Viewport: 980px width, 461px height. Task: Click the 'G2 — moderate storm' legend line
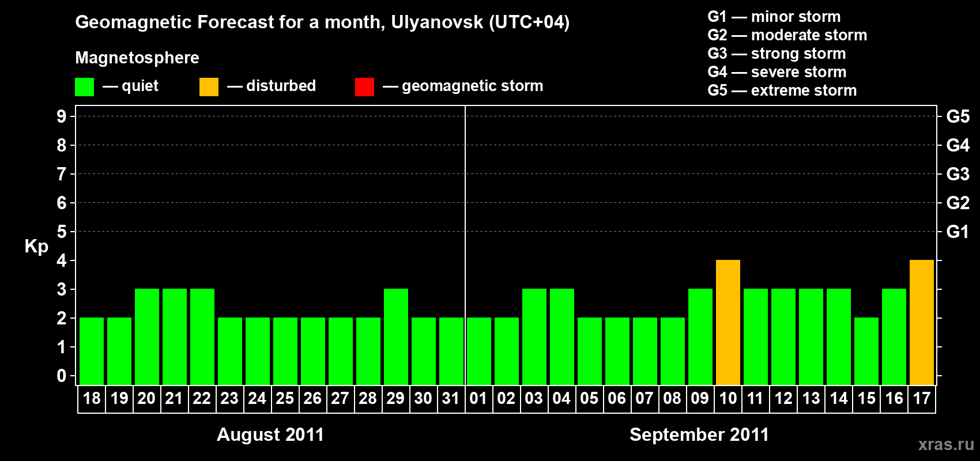click(x=787, y=35)
